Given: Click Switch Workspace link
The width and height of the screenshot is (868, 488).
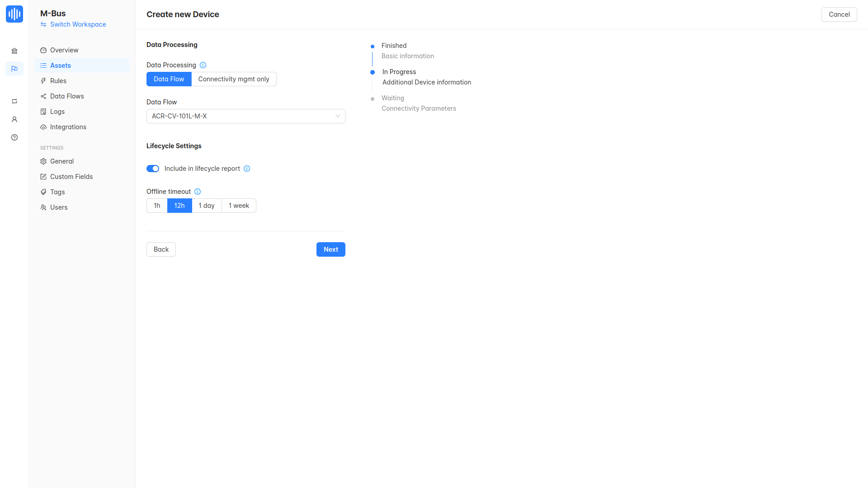Looking at the screenshot, I should click(x=78, y=24).
